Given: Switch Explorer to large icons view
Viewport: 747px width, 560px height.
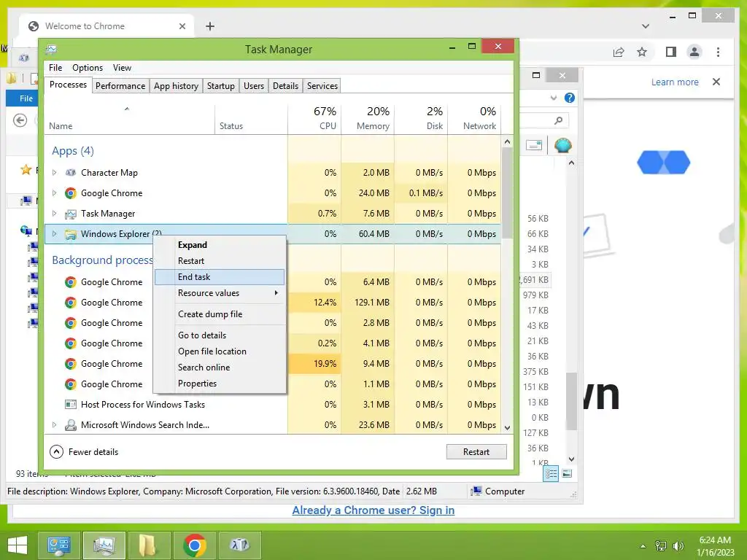Looking at the screenshot, I should coord(567,473).
